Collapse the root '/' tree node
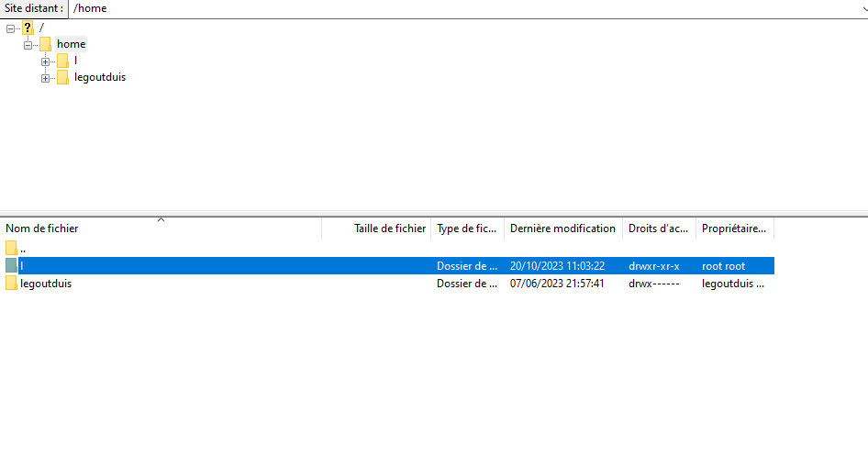868x457 pixels. click(10, 28)
